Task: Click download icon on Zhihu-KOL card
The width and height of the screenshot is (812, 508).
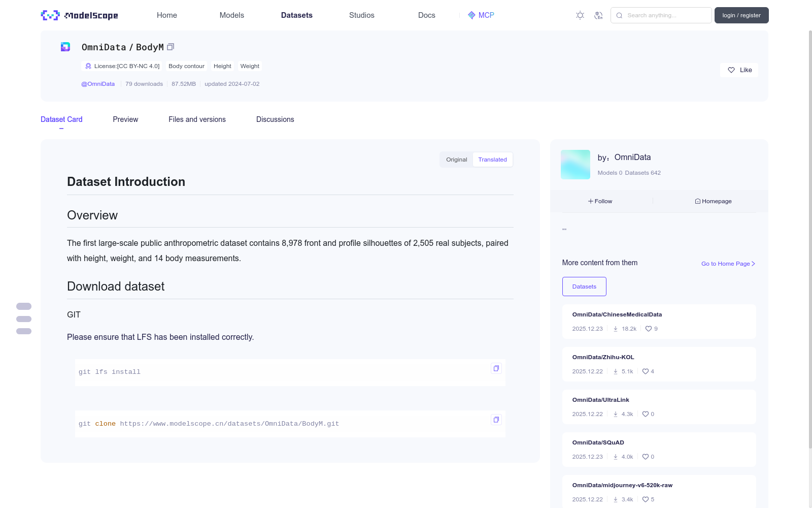Action: click(616, 371)
